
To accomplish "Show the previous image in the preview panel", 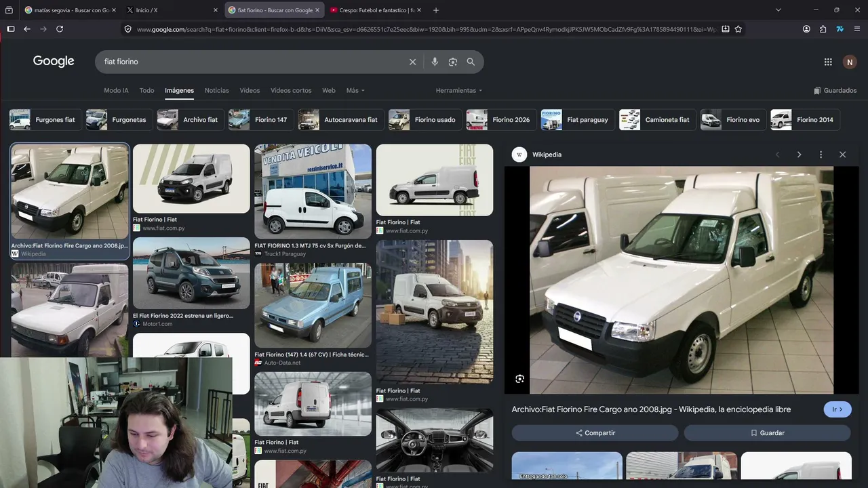I will (778, 155).
